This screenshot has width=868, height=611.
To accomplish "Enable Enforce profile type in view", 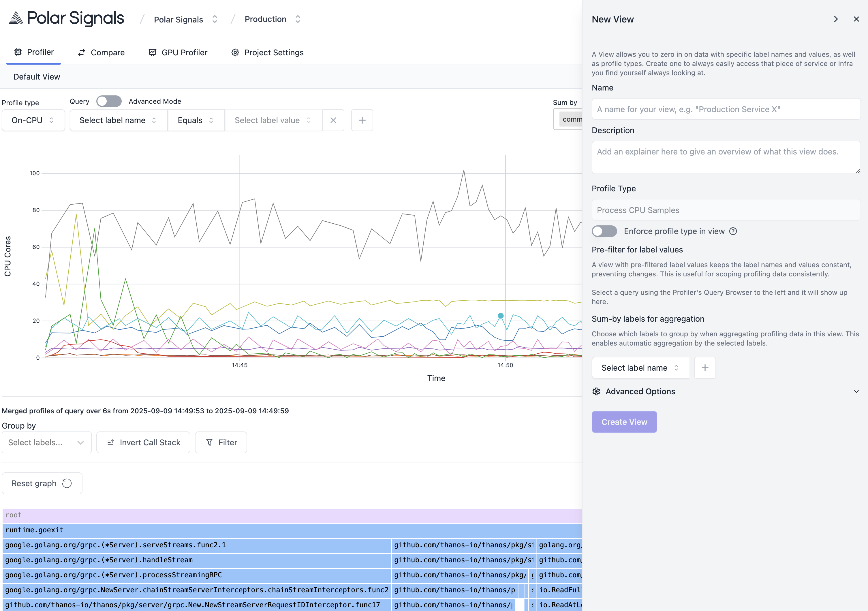I will tap(604, 231).
